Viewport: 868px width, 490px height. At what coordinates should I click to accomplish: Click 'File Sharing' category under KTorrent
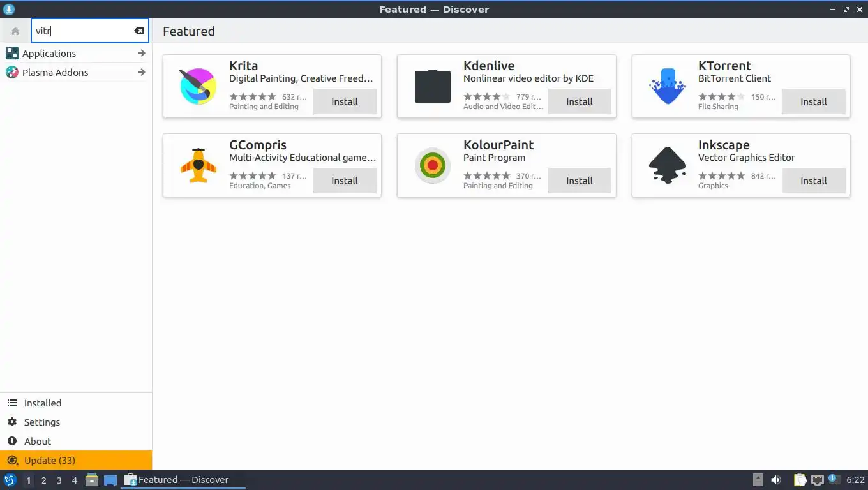pyautogui.click(x=718, y=107)
